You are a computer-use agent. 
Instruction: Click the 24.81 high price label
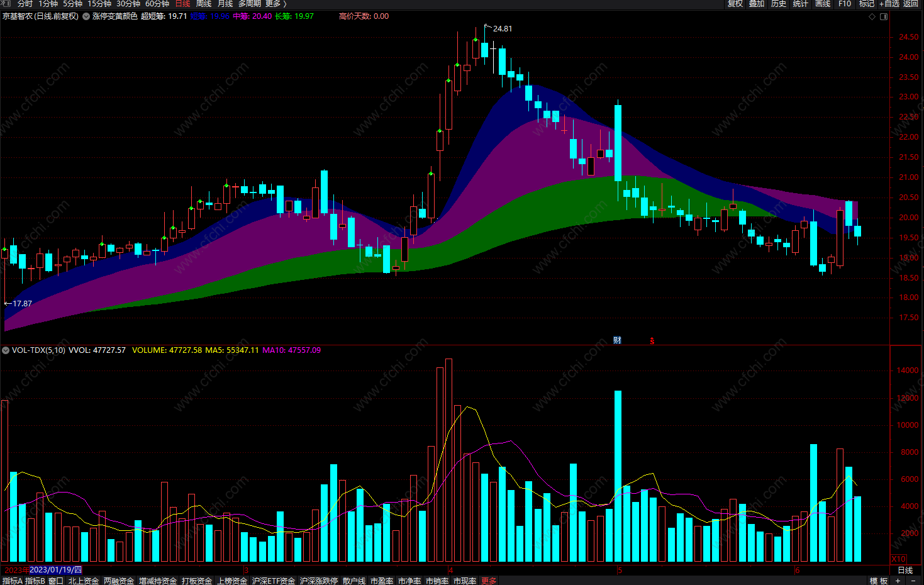[x=503, y=29]
